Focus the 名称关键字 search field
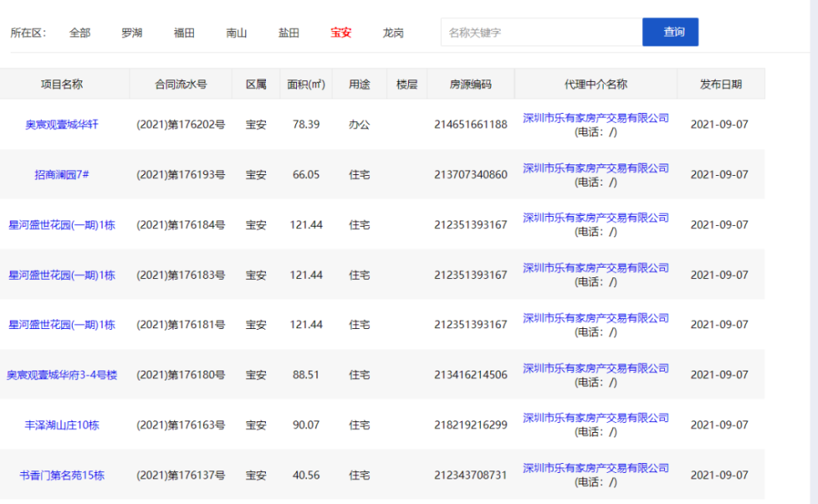The height and width of the screenshot is (504, 818). pyautogui.click(x=542, y=33)
